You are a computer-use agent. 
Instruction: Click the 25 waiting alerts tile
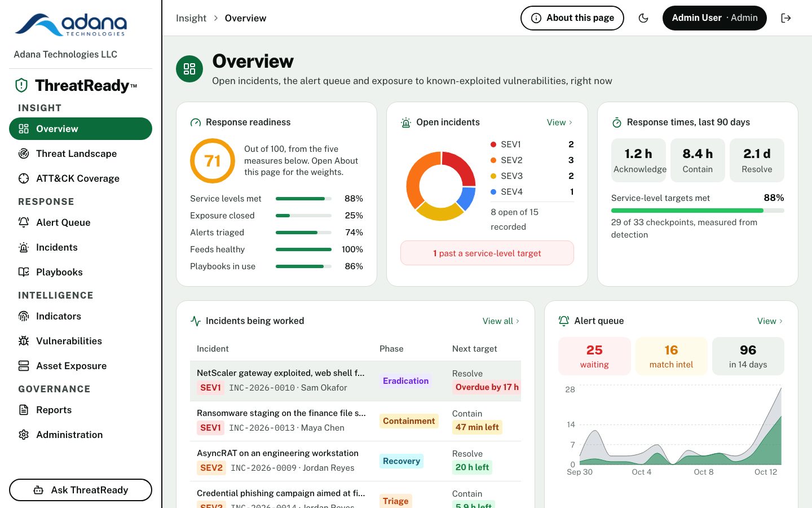[594, 356]
